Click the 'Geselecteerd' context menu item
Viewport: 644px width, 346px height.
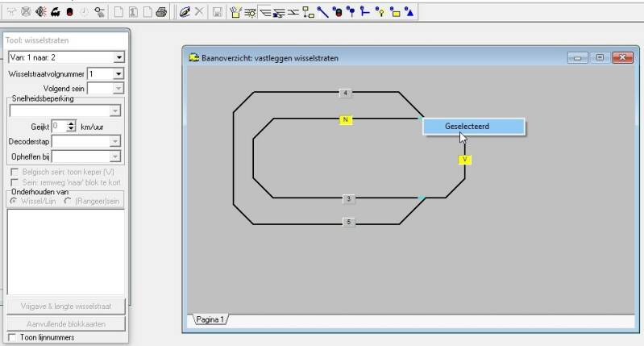click(474, 126)
